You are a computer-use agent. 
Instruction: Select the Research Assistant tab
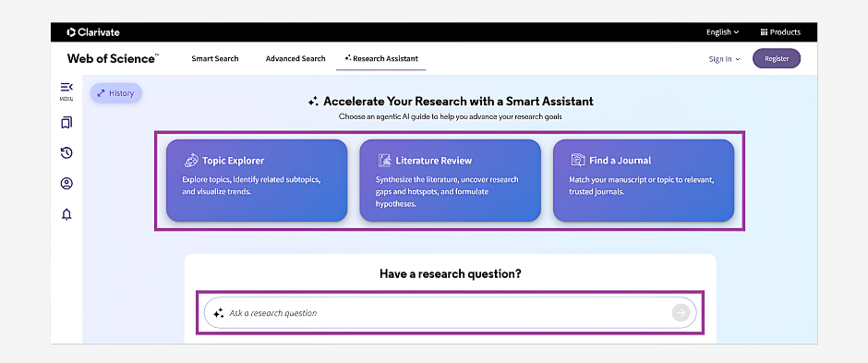tap(380, 59)
